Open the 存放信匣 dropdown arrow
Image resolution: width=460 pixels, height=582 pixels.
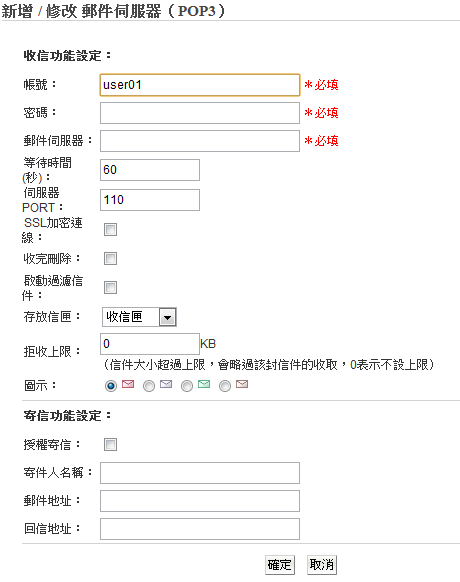[x=167, y=317]
